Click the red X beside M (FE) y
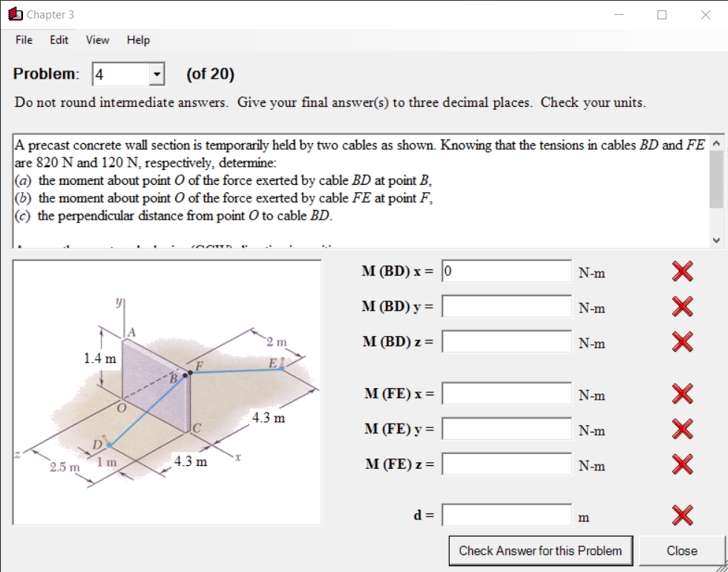This screenshot has height=572, width=728. point(682,429)
